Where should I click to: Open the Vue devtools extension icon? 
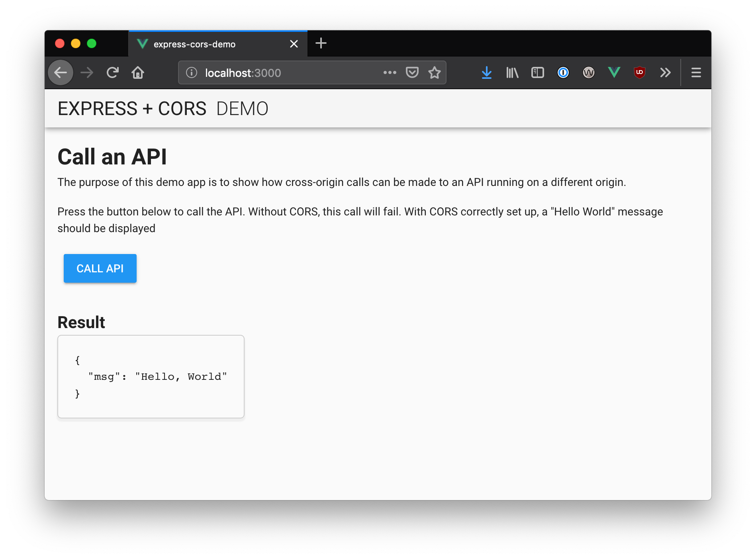pyautogui.click(x=614, y=73)
